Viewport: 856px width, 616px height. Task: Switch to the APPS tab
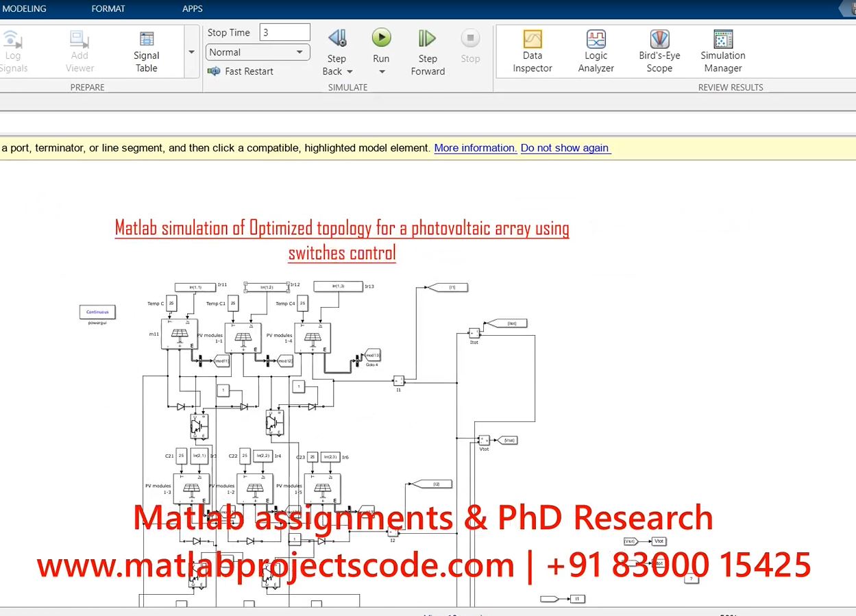click(193, 9)
